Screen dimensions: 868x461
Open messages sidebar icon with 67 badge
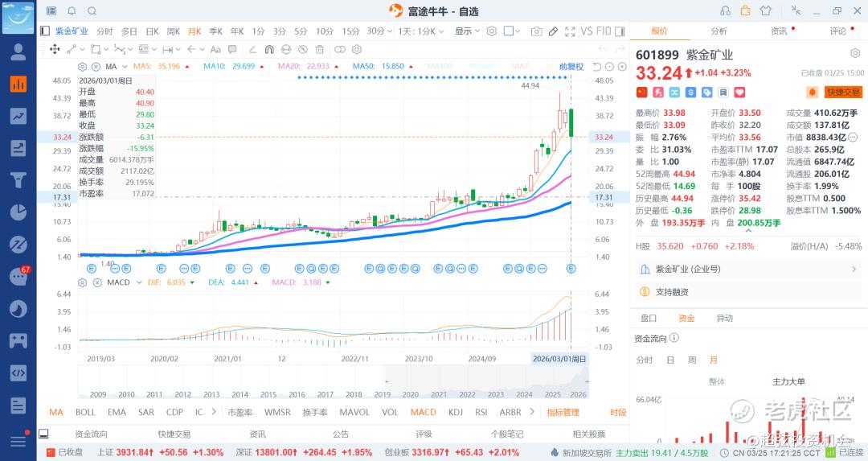click(x=18, y=276)
